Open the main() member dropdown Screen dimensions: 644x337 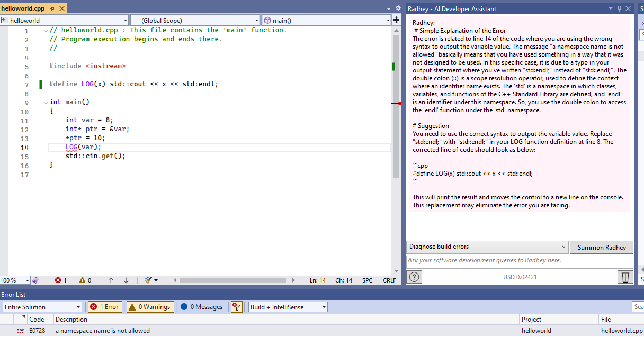tap(326, 20)
